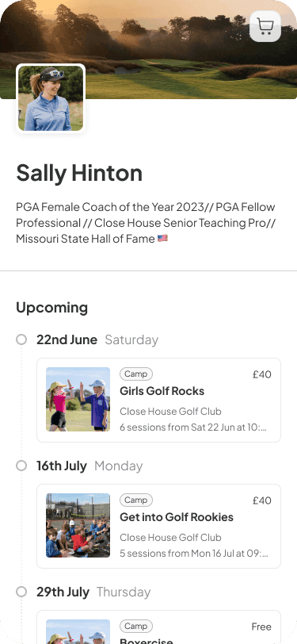Open the Girls Golf Rocks event title

[162, 391]
